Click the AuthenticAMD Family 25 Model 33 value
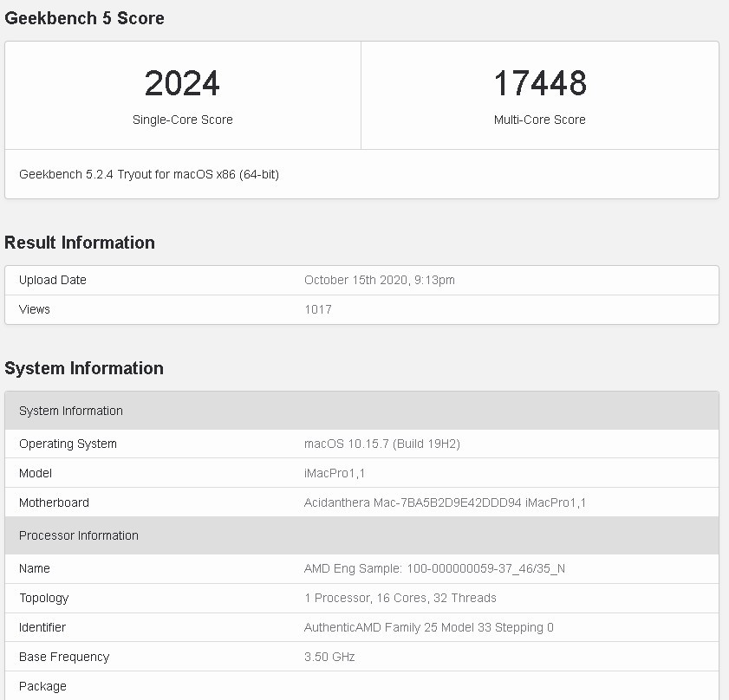 pos(429,627)
